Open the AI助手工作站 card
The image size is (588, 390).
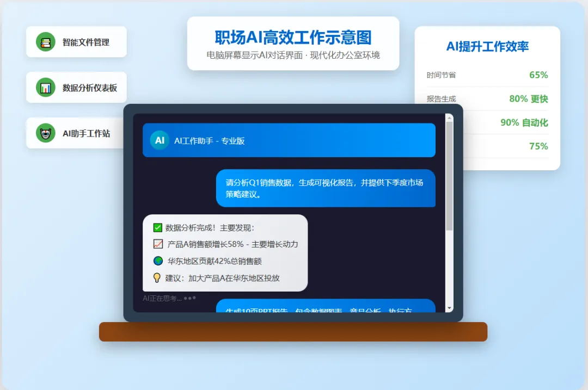[x=75, y=133]
